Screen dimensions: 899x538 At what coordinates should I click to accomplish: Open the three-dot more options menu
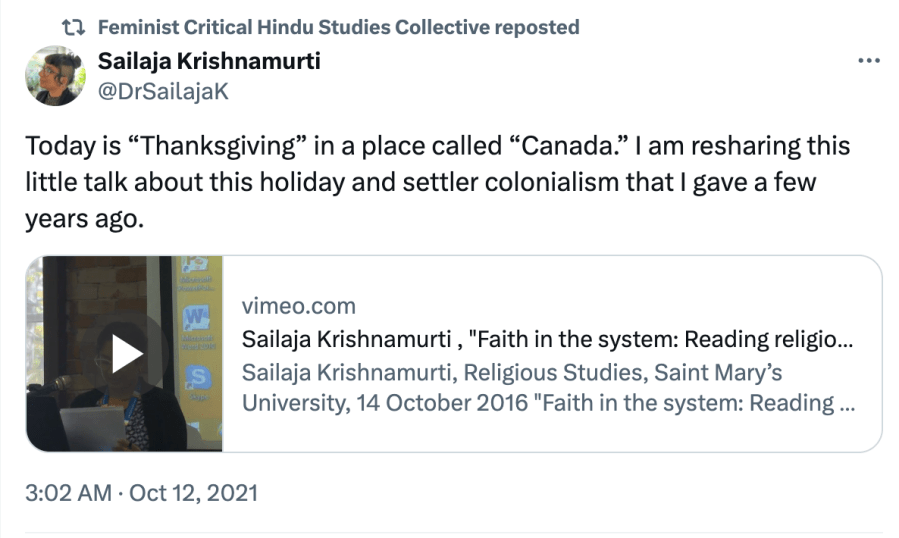pyautogui.click(x=868, y=61)
